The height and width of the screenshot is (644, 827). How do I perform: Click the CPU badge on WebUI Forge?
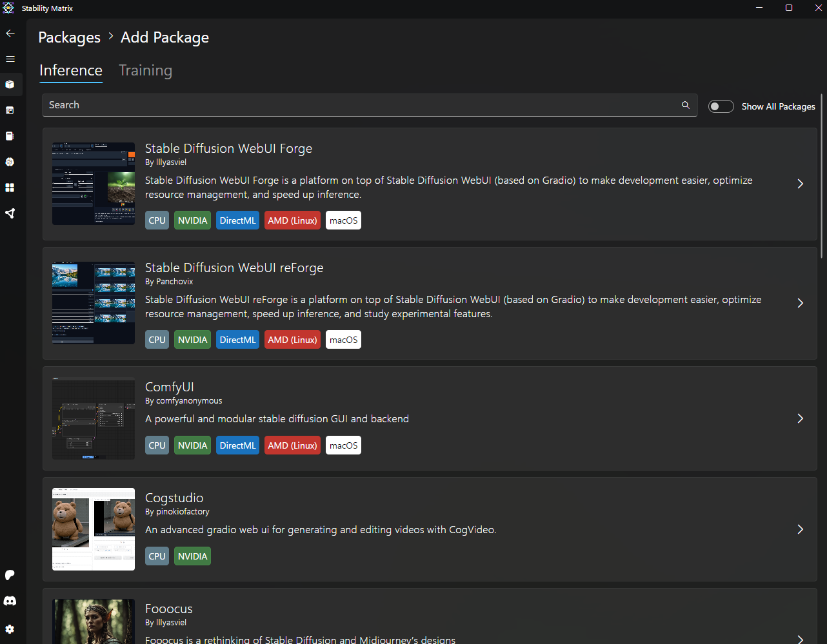[x=157, y=220]
